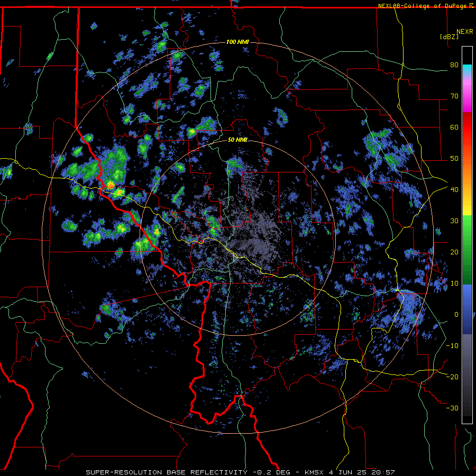Click the 40 value on dBZ scale

click(454, 190)
